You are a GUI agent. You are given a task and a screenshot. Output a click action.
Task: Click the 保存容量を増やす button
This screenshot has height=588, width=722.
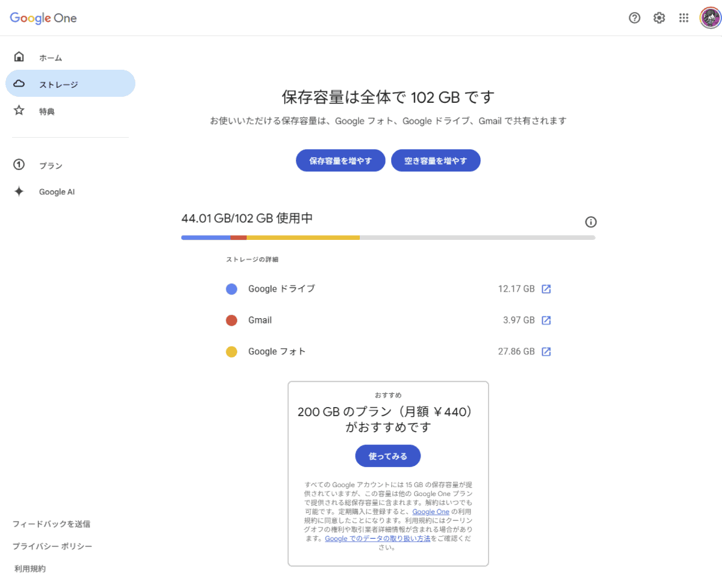[x=341, y=161]
